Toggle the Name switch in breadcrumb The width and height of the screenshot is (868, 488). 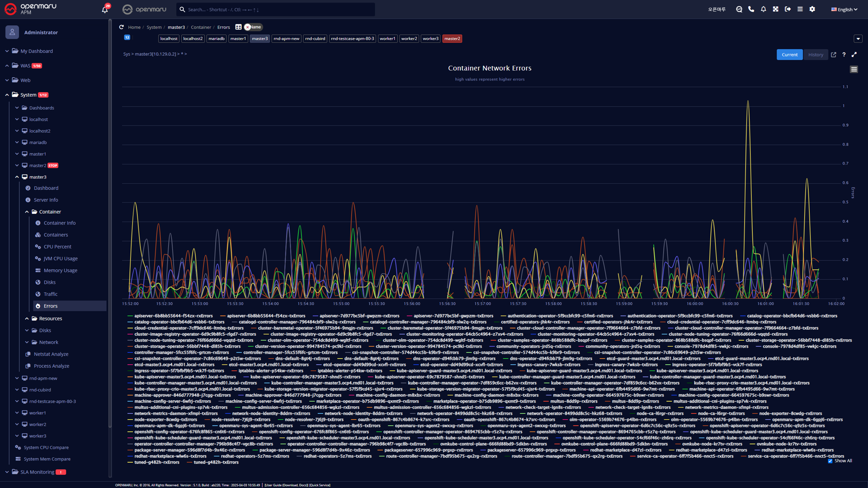point(253,27)
